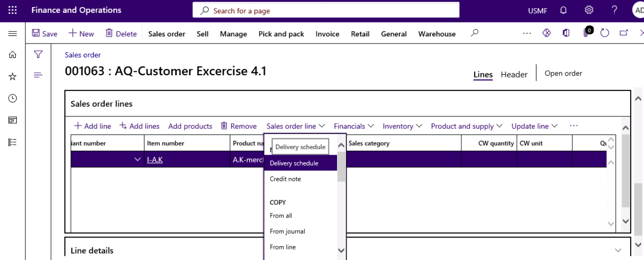Refresh the page icon
This screenshot has height=260, width=644.
coord(604,33)
